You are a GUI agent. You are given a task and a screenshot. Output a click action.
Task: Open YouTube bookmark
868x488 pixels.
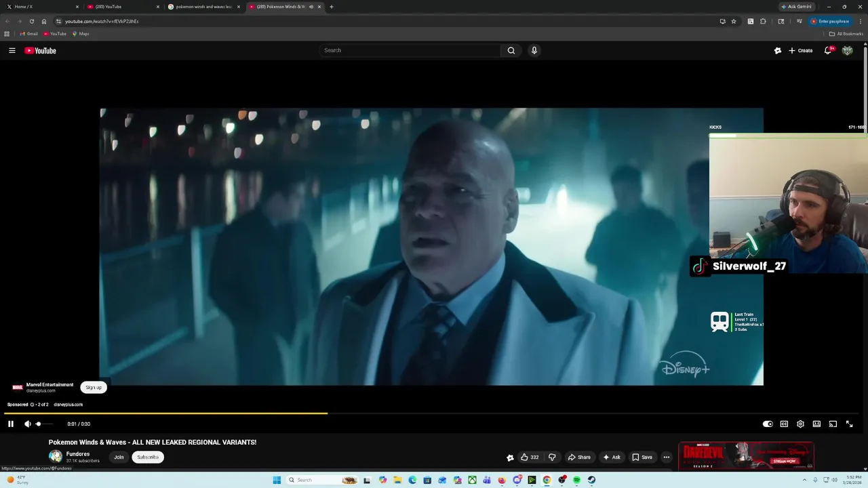(x=55, y=34)
